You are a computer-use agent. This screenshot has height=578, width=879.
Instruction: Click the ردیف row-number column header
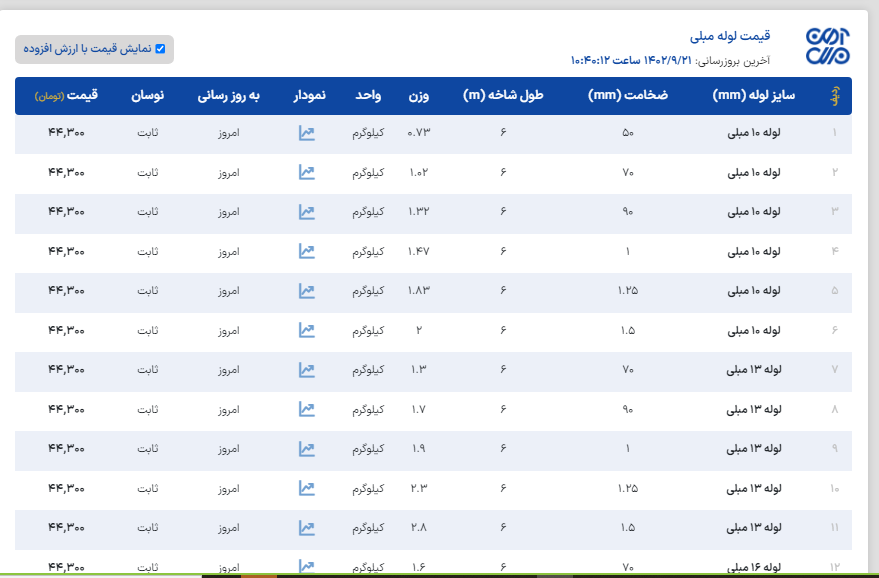point(835,96)
